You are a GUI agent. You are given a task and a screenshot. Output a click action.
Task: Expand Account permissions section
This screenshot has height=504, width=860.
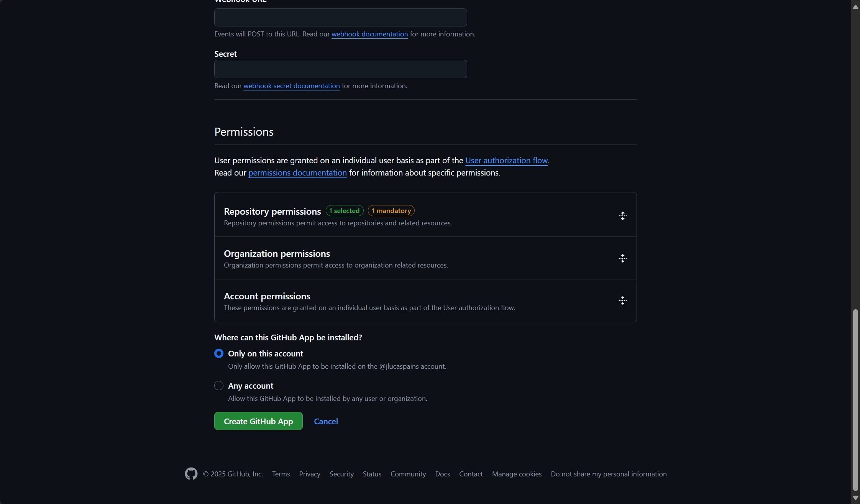(x=622, y=300)
